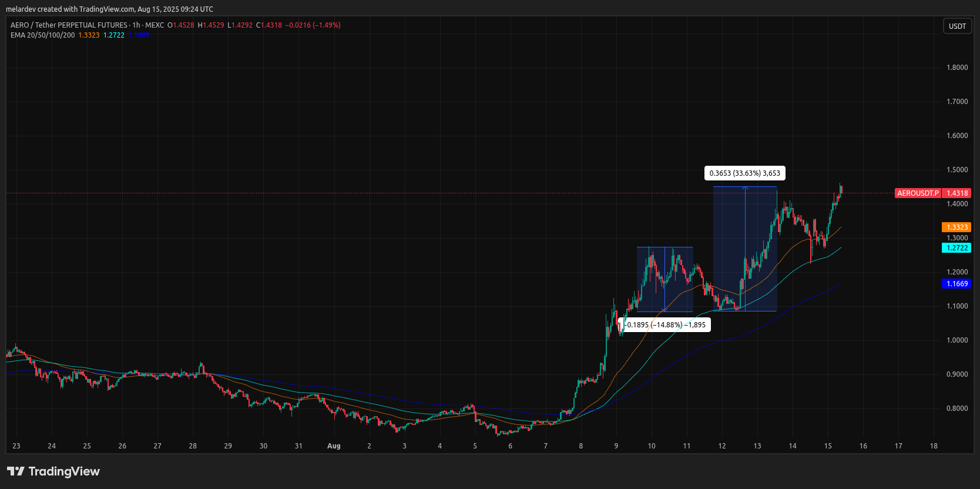Click the cyan 1.2722 price scale label
The width and height of the screenshot is (980, 489).
956,248
